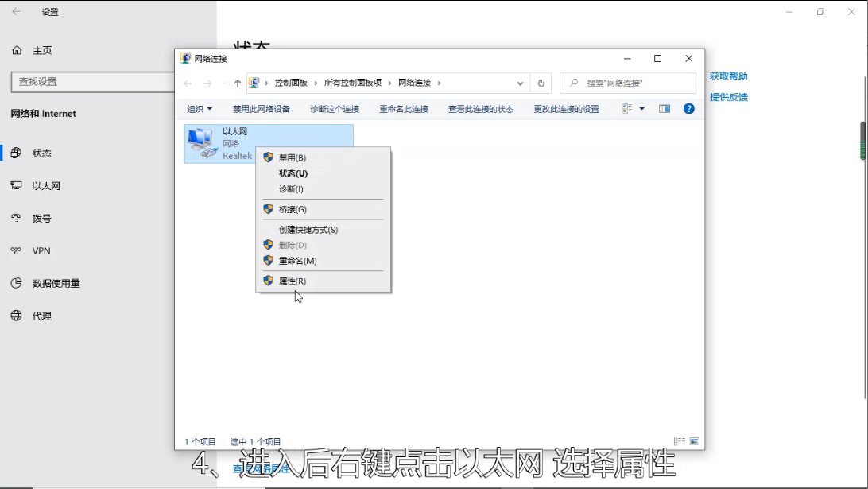Choose 属性(R) in the context menu

324,281
